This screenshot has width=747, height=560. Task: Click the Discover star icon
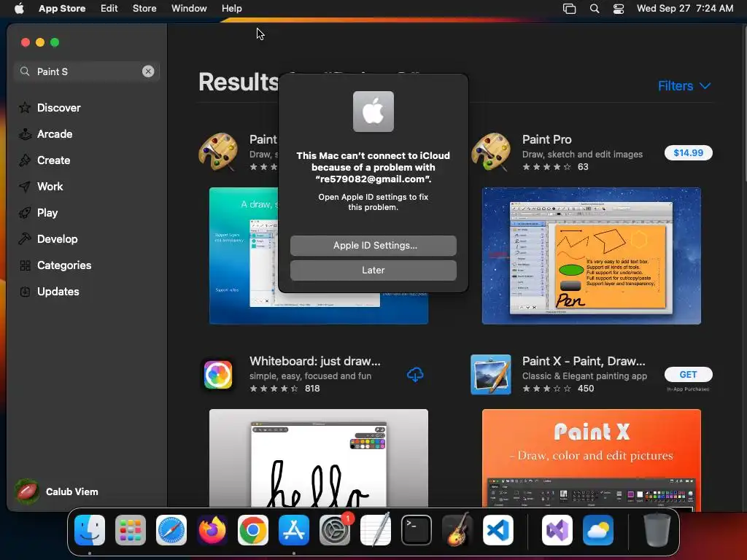click(25, 108)
